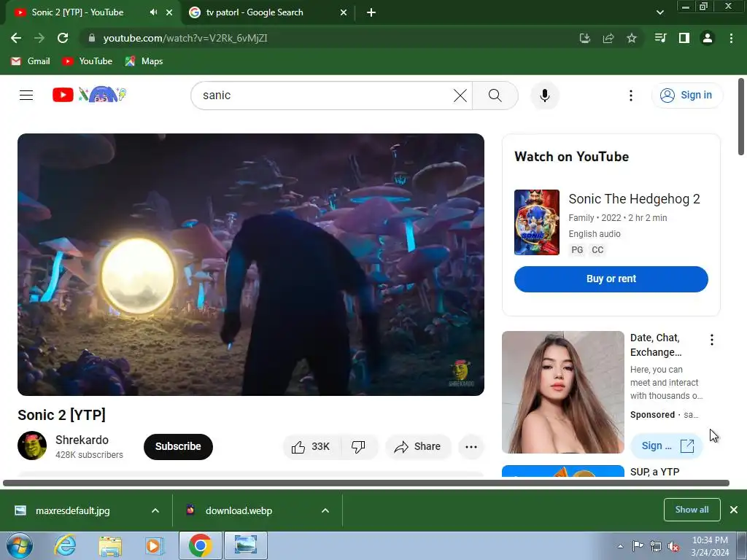Open the YouTube hamburger guide menu
The width and height of the screenshot is (747, 560).
tap(26, 96)
